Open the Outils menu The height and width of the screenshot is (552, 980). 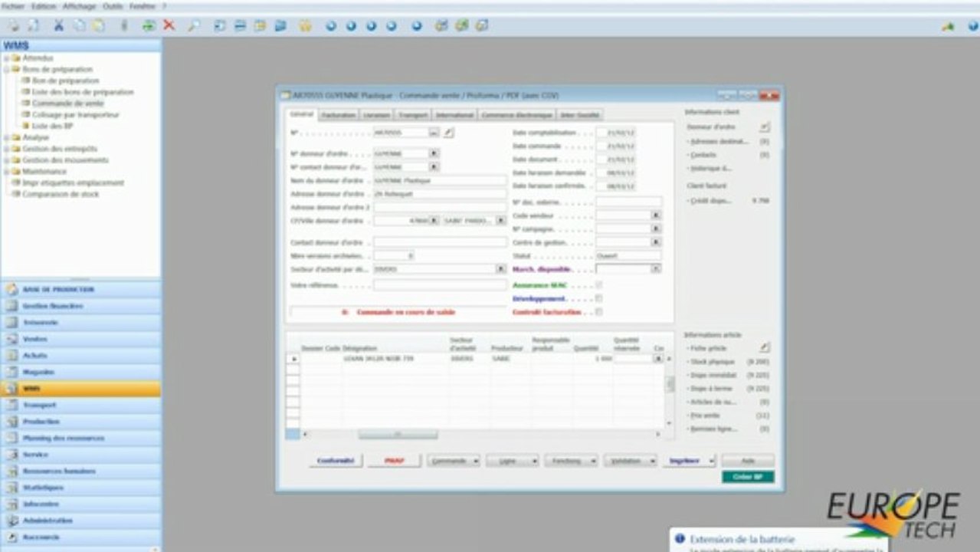(113, 5)
